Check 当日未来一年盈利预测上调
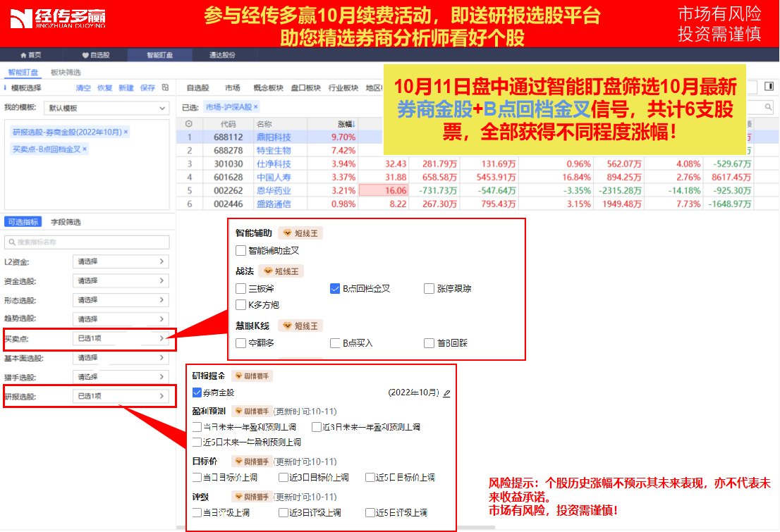 197,427
